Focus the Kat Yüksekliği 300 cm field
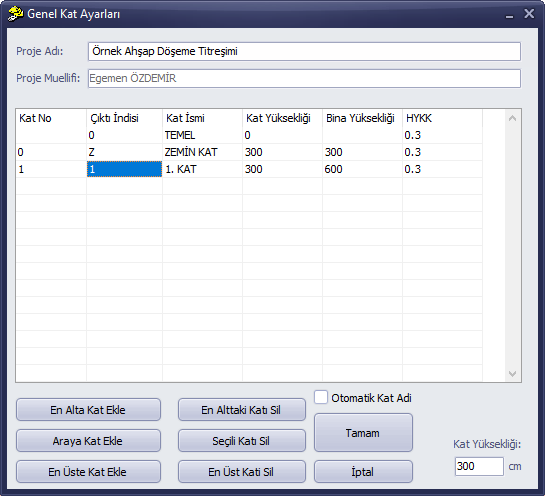The image size is (545, 496). [479, 466]
